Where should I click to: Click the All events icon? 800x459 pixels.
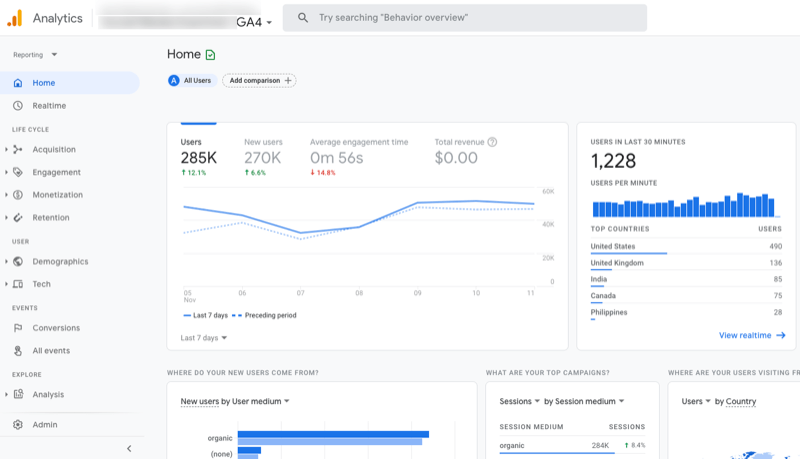pos(18,350)
